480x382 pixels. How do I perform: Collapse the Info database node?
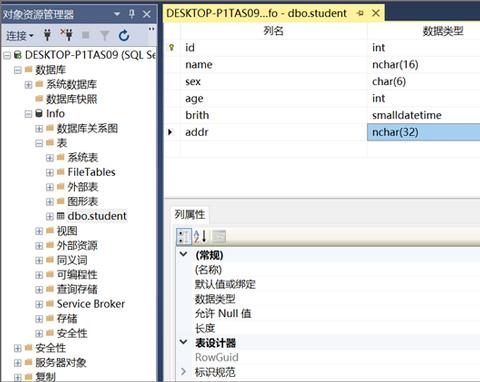tap(28, 114)
